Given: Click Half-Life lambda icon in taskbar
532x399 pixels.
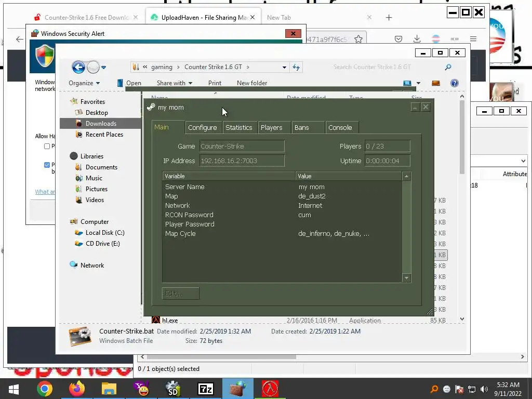Looking at the screenshot, I should click(x=270, y=389).
